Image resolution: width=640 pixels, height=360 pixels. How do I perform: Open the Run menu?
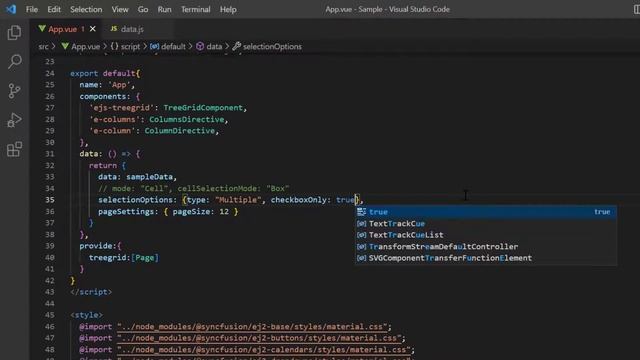pos(164,9)
